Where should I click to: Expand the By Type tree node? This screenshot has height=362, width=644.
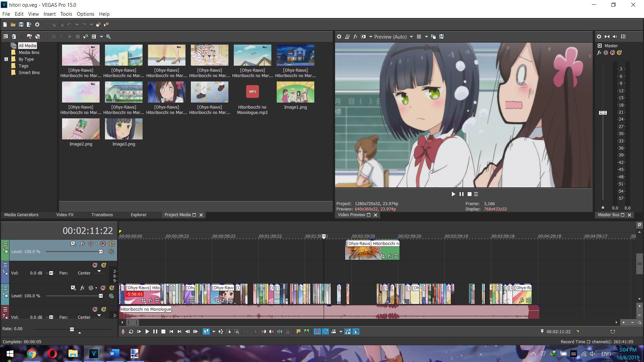tap(6, 59)
